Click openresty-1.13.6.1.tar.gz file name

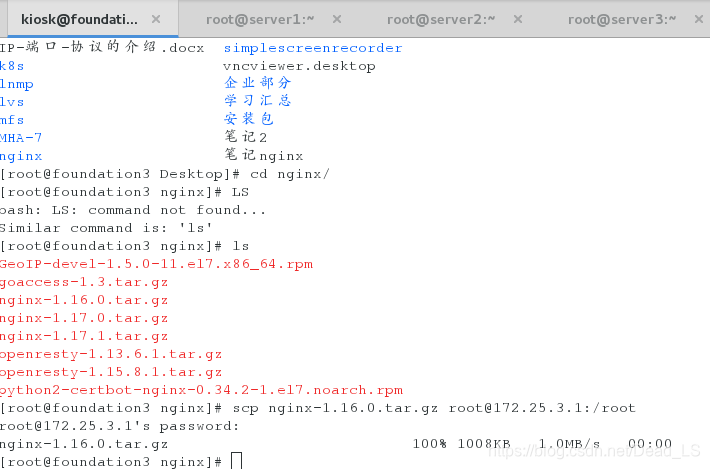pos(111,354)
